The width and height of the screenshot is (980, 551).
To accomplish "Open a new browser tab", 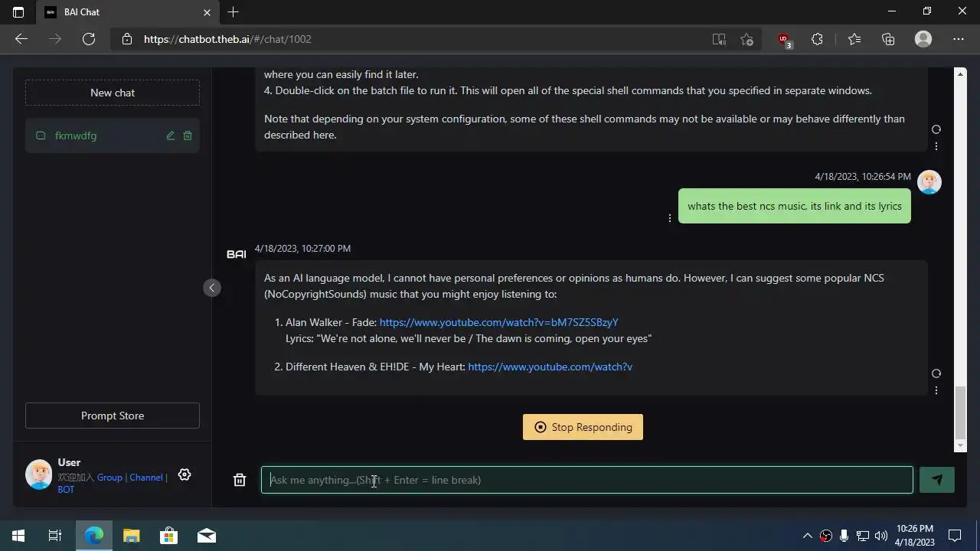I will (234, 11).
